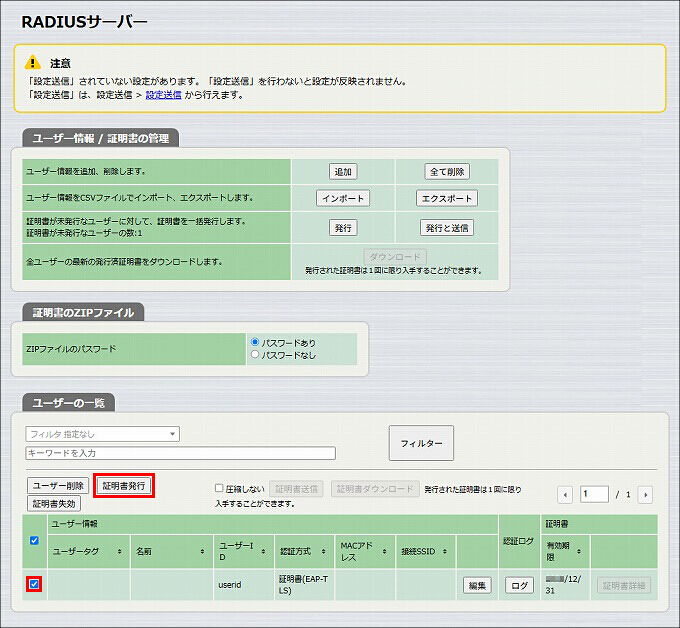This screenshot has width=680, height=628.
Task: Sort by 接続SSID column arrows
Action: click(445, 551)
